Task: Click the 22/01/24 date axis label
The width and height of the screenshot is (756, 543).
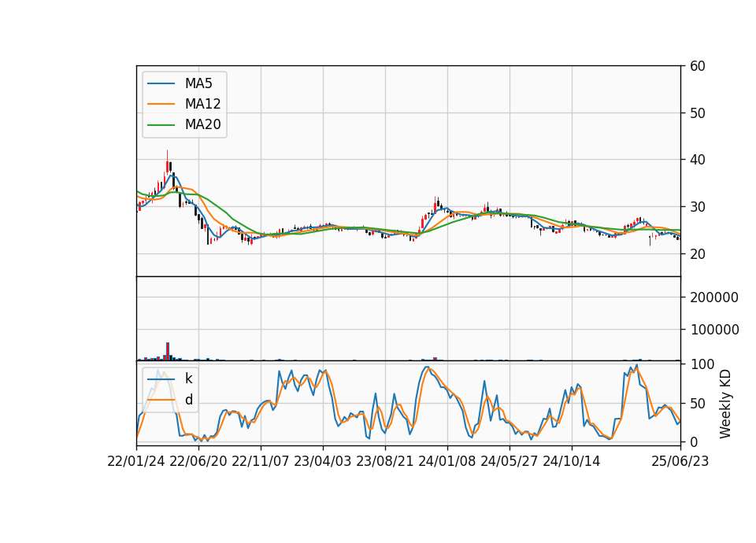Action: (x=136, y=461)
